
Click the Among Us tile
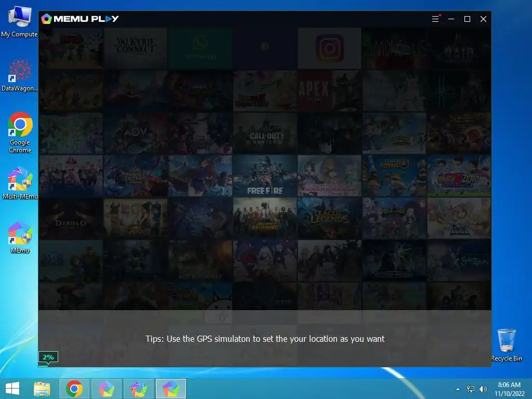coord(394,48)
